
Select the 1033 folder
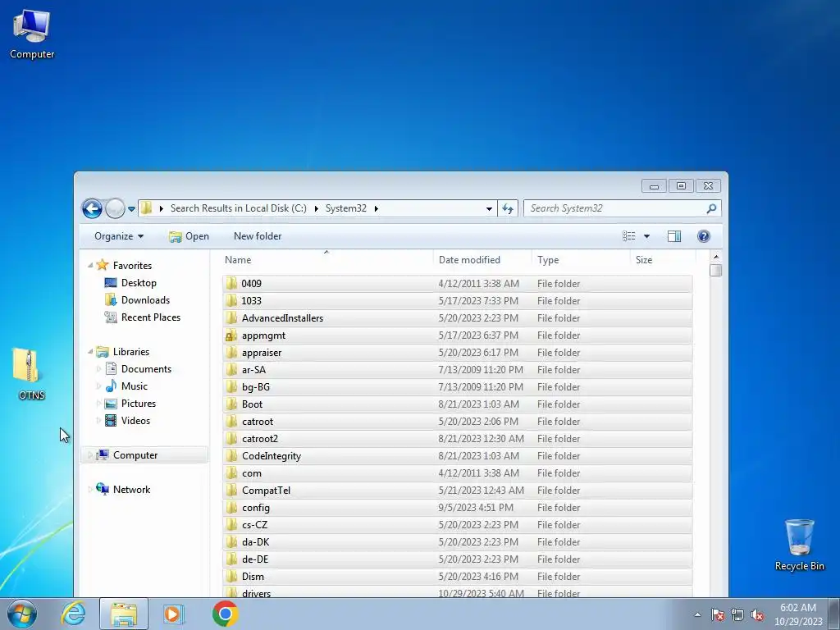pyautogui.click(x=457, y=300)
